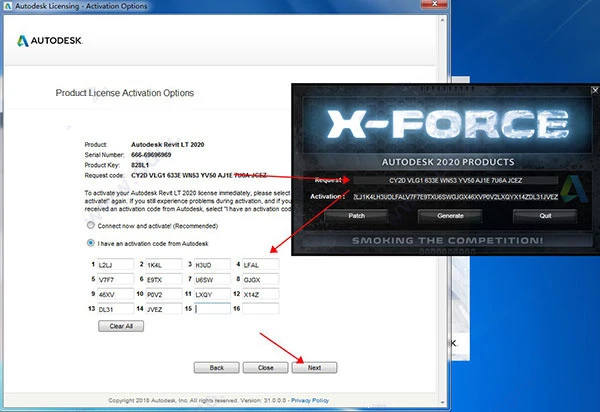
Task: Click activation code field 8 containing GJGX
Action: click(x=261, y=279)
